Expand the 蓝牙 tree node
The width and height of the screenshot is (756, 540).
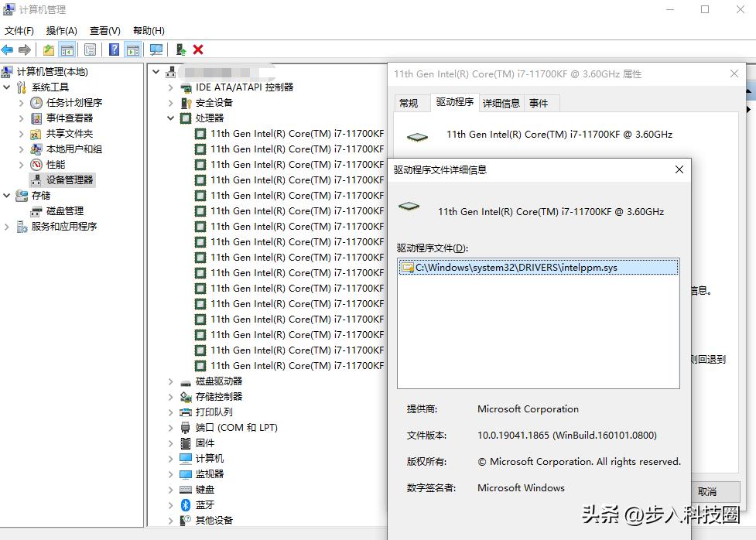click(170, 504)
